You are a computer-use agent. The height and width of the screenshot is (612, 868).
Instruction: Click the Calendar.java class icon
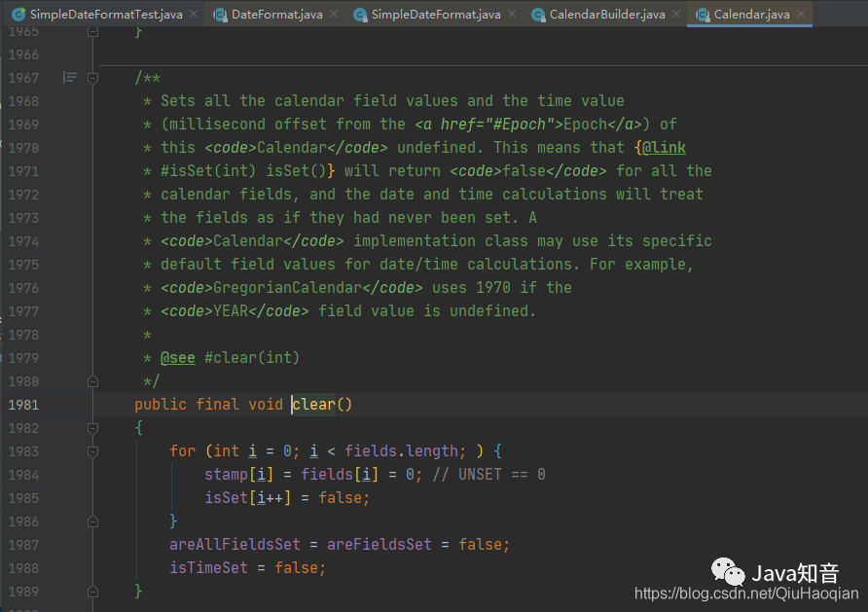tap(703, 15)
